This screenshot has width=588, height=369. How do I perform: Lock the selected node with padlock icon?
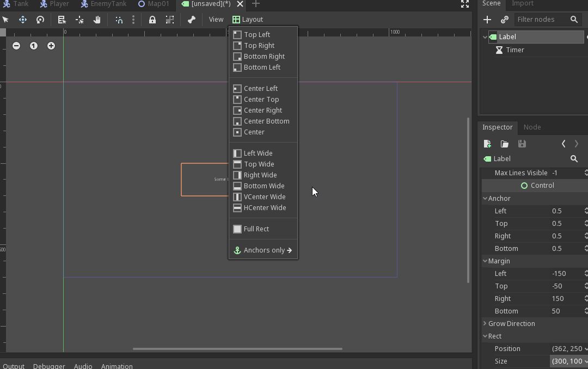tap(152, 20)
